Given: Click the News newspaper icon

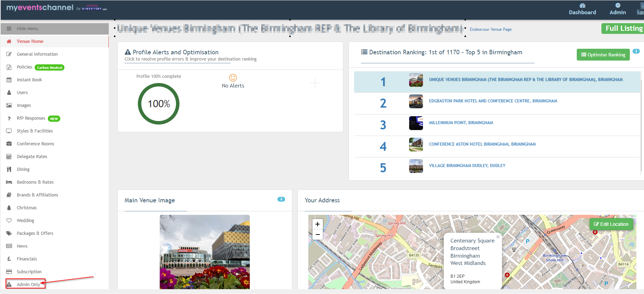Looking at the screenshot, I should click(x=9, y=246).
